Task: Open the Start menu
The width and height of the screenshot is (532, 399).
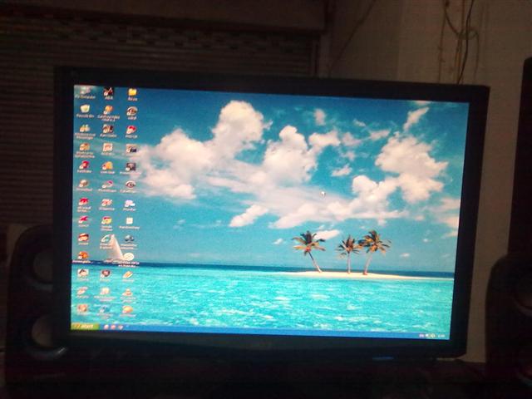Action: point(85,326)
